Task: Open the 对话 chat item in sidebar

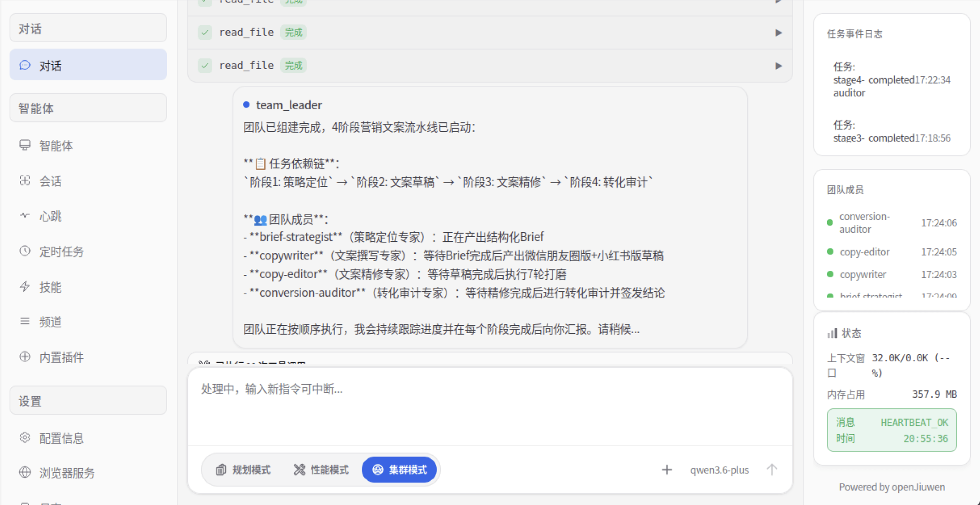Action: (x=88, y=65)
